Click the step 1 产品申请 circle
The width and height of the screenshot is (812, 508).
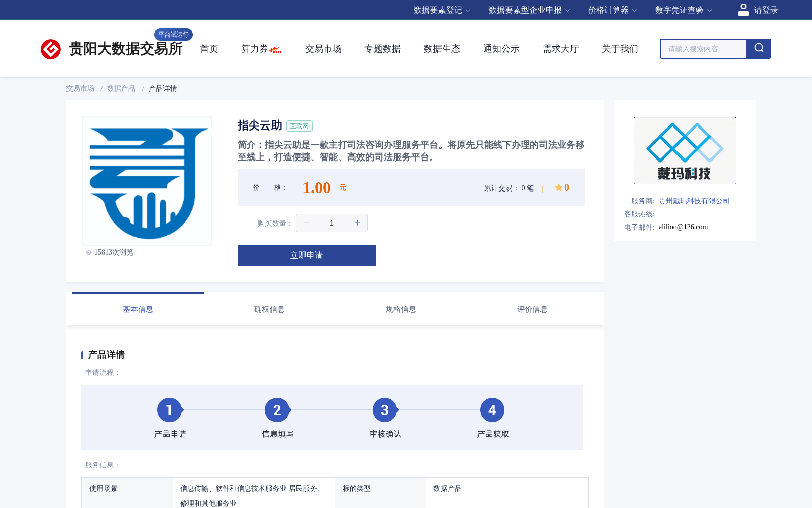[170, 410]
